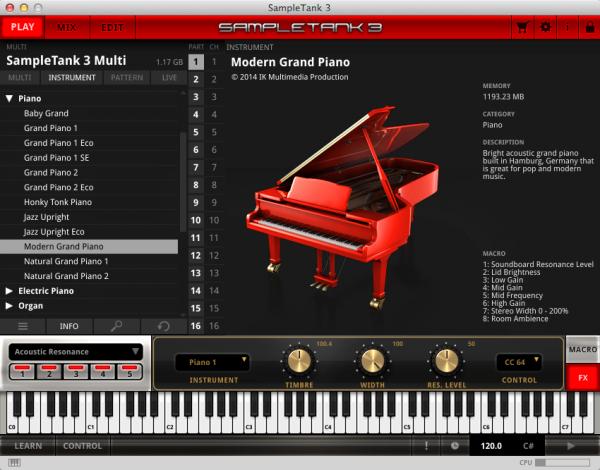The width and height of the screenshot is (600, 470).
Task: Toggle macro slot 5 button
Action: 127,372
